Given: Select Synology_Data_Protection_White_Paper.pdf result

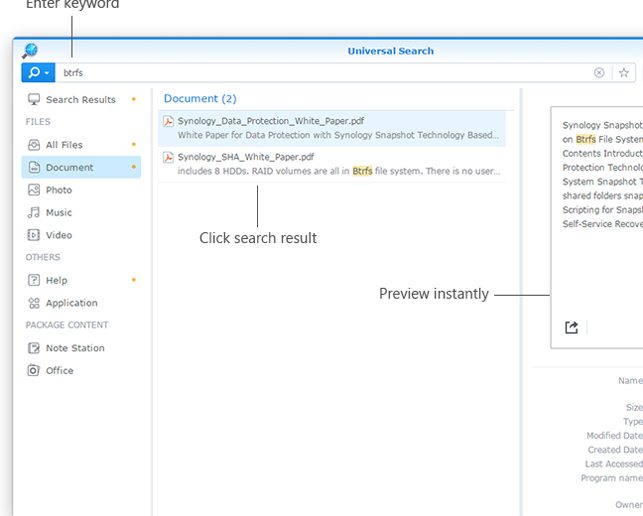Looking at the screenshot, I should tap(332, 128).
